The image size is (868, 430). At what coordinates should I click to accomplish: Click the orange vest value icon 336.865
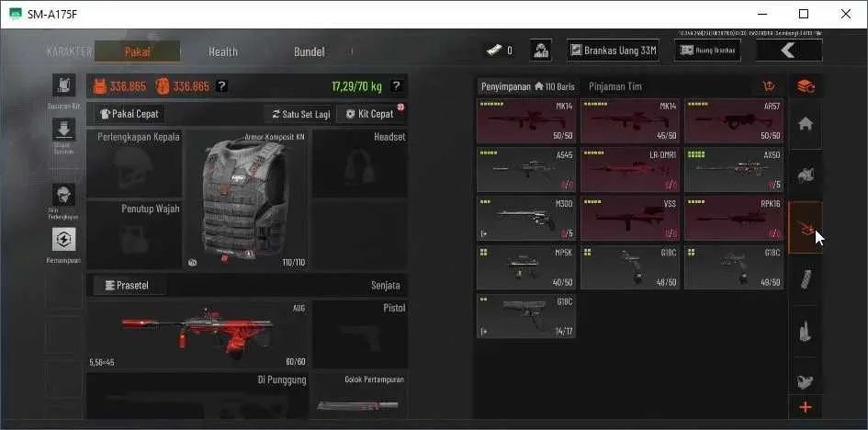coord(99,86)
